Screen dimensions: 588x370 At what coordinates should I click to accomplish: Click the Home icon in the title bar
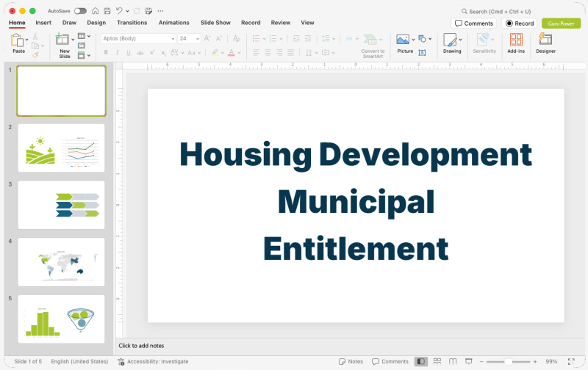tap(96, 11)
